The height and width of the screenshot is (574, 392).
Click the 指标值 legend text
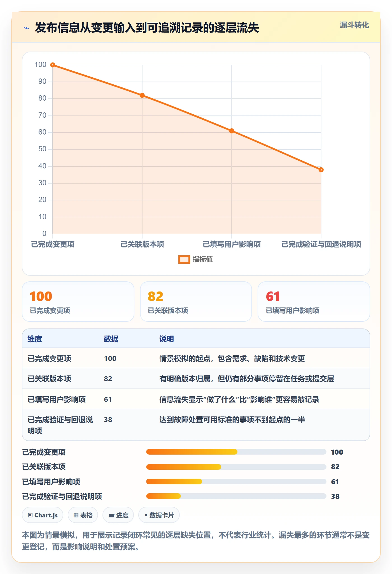(x=202, y=260)
